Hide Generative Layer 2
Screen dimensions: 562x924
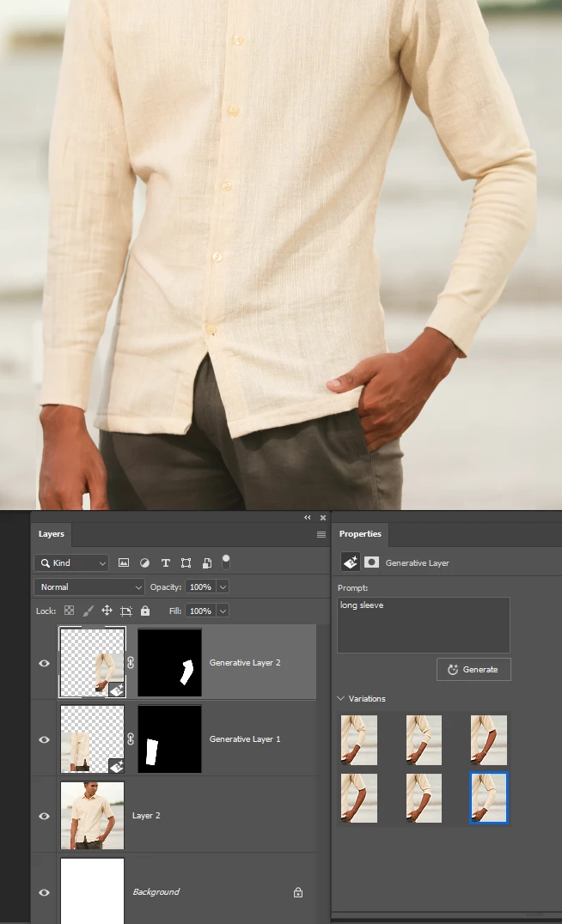[44, 663]
